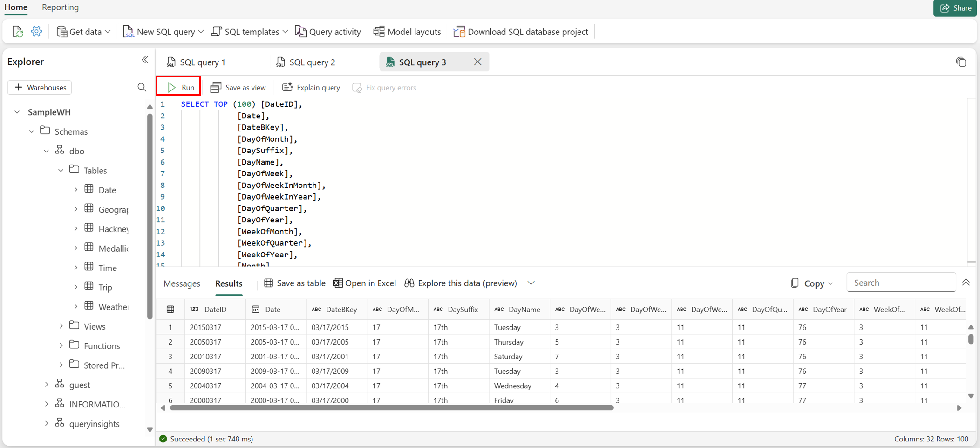This screenshot has width=980, height=448.
Task: Click the guest schema icon
Action: (x=60, y=384)
